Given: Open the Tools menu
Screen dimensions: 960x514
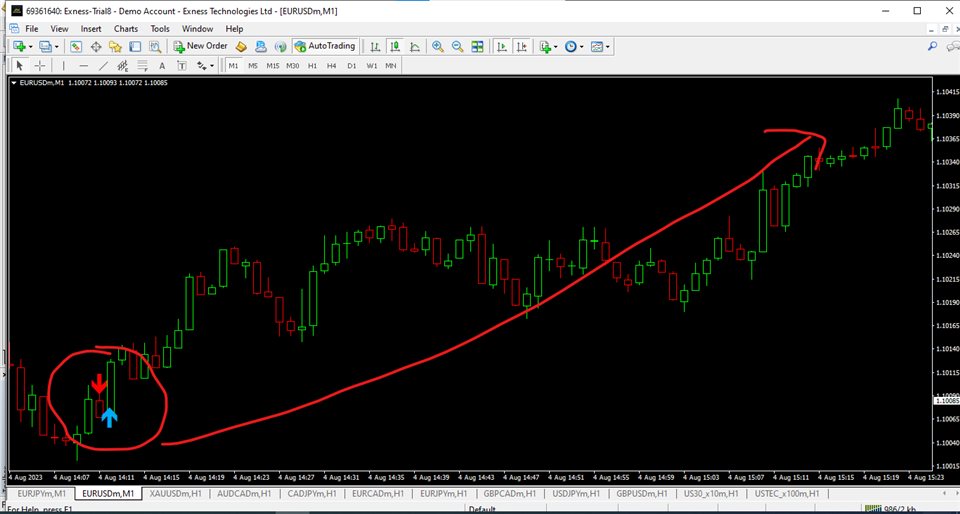Looking at the screenshot, I should 160,29.
